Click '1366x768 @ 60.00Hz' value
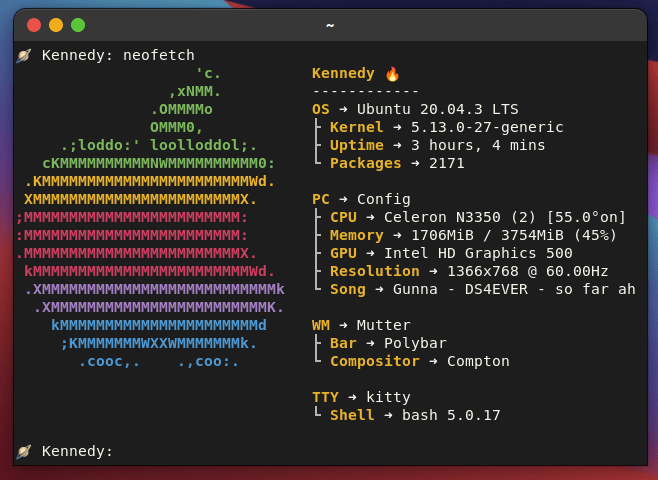 [x=527, y=271]
